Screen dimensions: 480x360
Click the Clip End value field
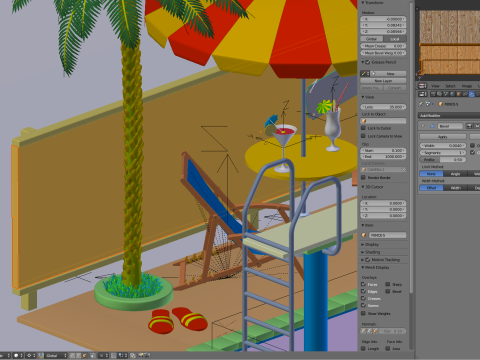[x=383, y=157]
